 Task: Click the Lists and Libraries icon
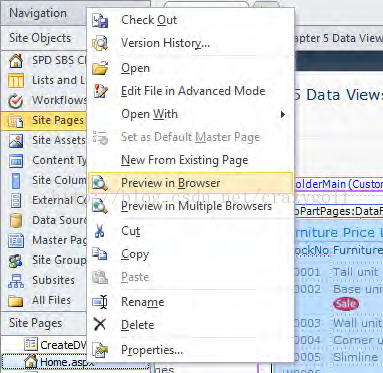pyautogui.click(x=16, y=81)
